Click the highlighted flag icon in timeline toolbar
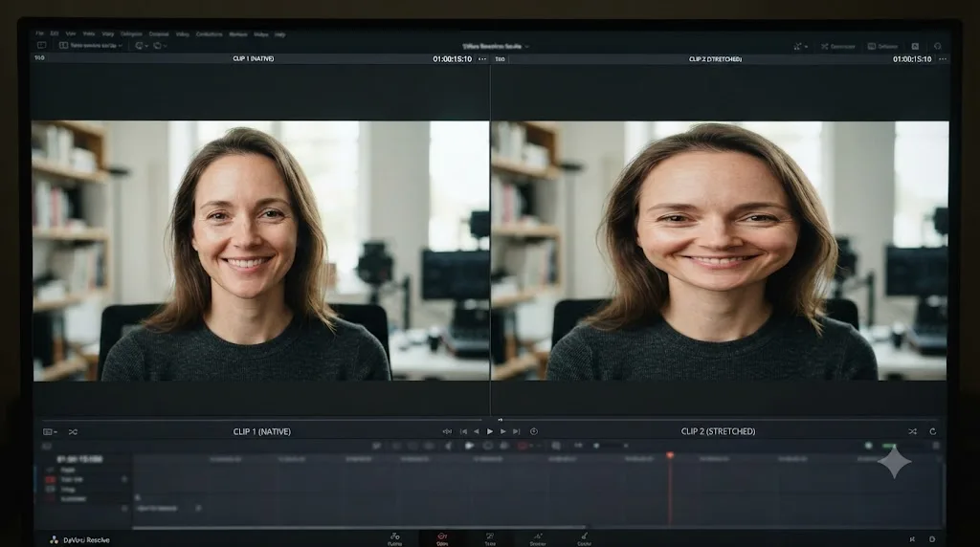Screen dimensions: 980x547 click(469, 446)
